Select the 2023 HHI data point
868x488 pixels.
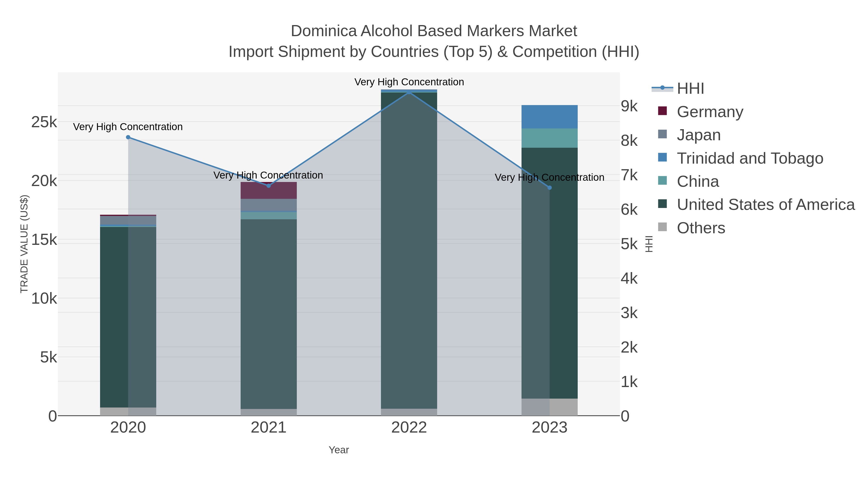pyautogui.click(x=549, y=187)
